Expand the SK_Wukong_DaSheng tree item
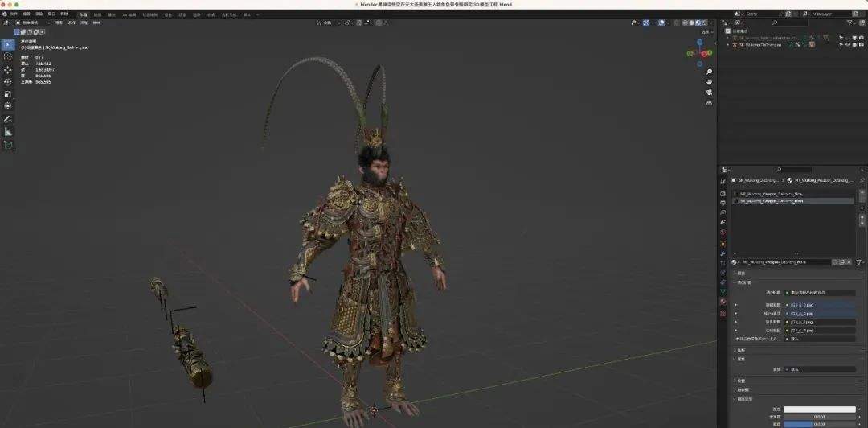 click(728, 44)
